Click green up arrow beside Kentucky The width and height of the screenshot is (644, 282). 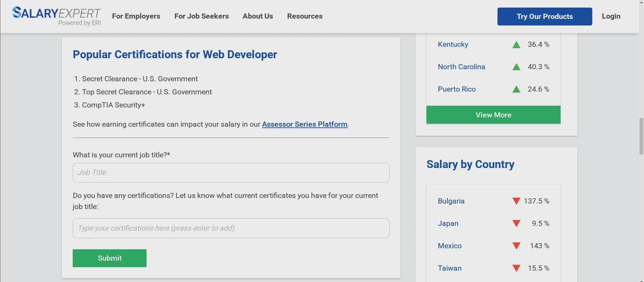coord(516,45)
